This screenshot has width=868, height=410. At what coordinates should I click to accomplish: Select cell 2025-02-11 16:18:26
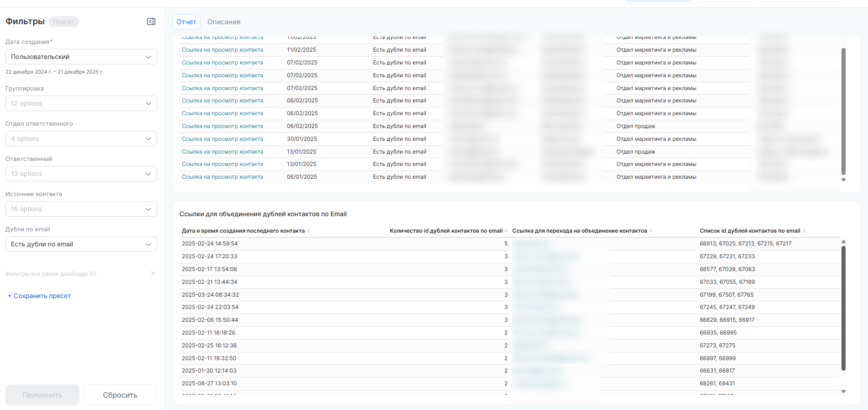coord(208,333)
